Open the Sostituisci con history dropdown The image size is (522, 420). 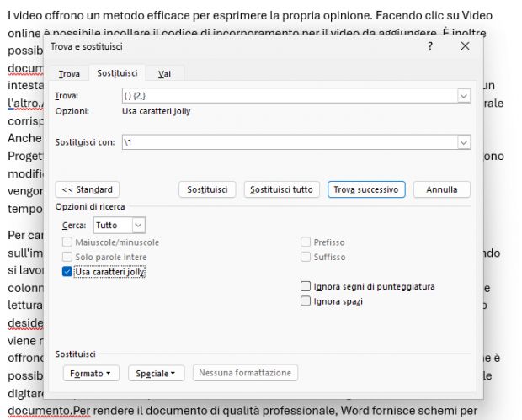[x=463, y=143]
